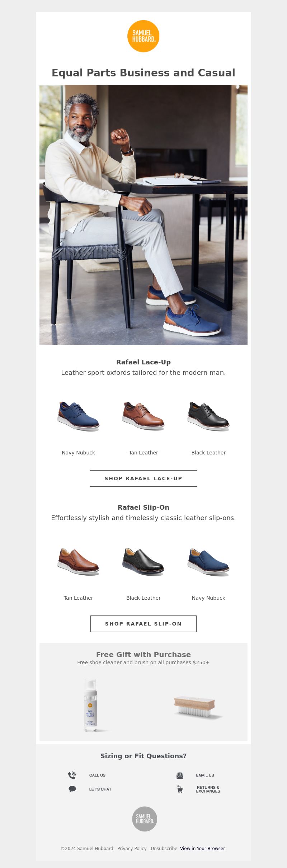
Task: Open the Shop Rafael Lace-Up button
Action: [143, 478]
